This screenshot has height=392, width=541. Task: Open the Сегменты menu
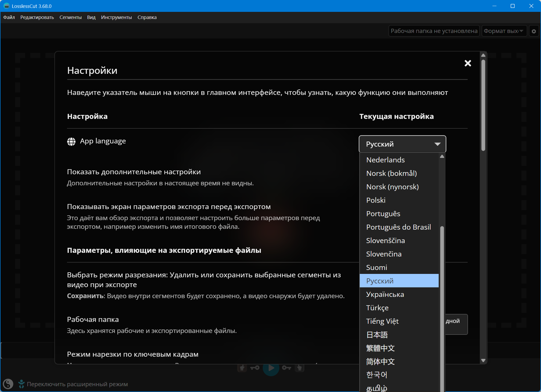70,17
